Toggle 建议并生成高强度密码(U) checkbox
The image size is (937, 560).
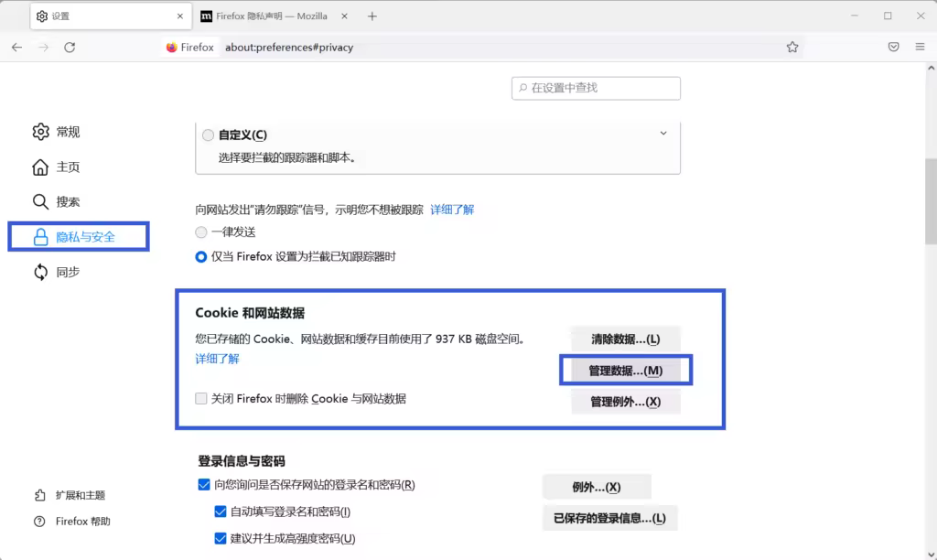pos(221,538)
